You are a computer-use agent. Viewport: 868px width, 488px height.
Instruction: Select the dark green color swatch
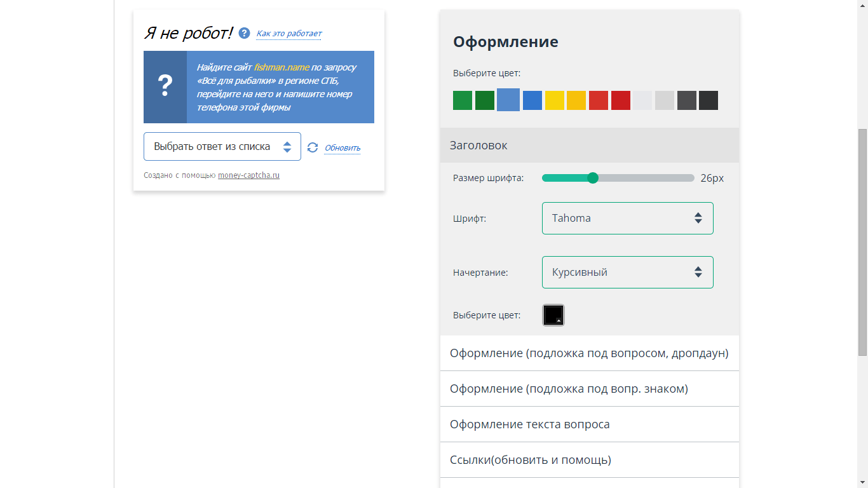point(485,100)
